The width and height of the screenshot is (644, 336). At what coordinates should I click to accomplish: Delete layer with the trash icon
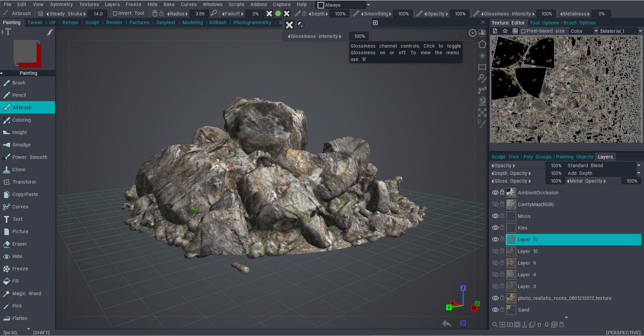pyautogui.click(x=561, y=325)
